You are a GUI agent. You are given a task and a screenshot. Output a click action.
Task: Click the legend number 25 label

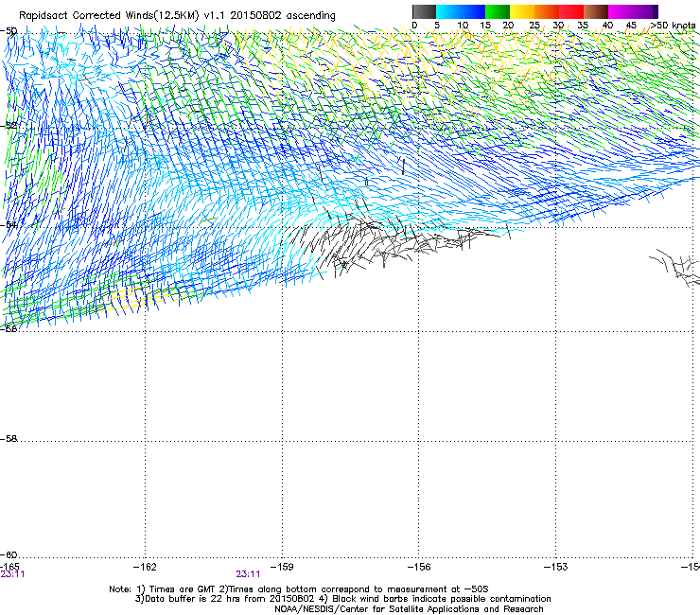[534, 26]
